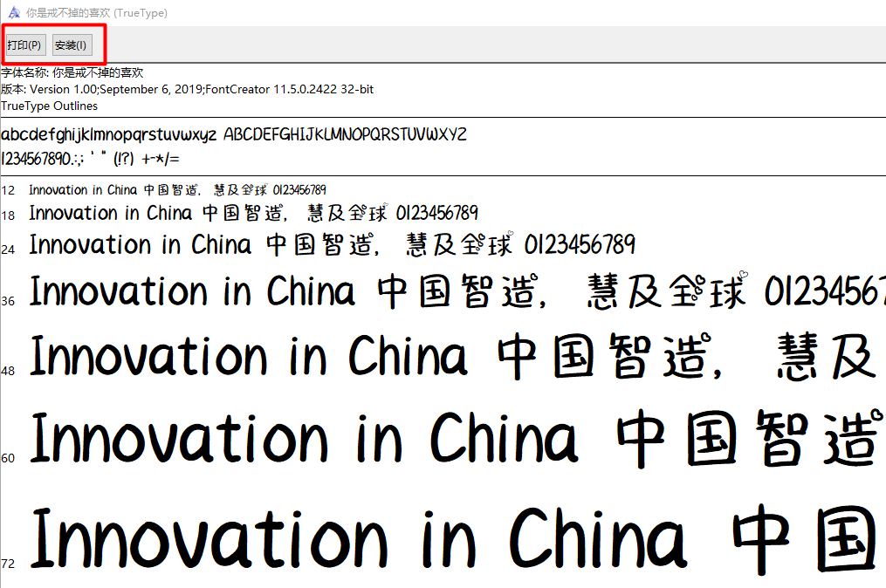
Task: Click the 打印(P) print button
Action: point(24,45)
